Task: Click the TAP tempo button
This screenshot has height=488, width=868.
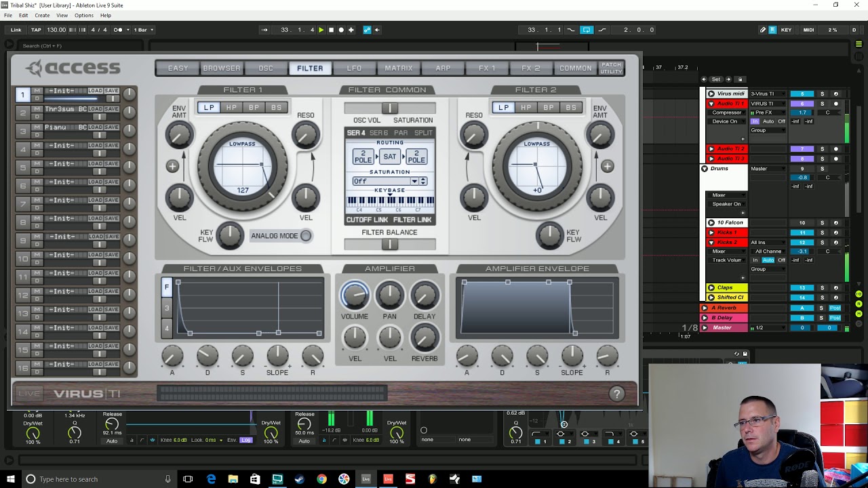Action: pos(36,30)
